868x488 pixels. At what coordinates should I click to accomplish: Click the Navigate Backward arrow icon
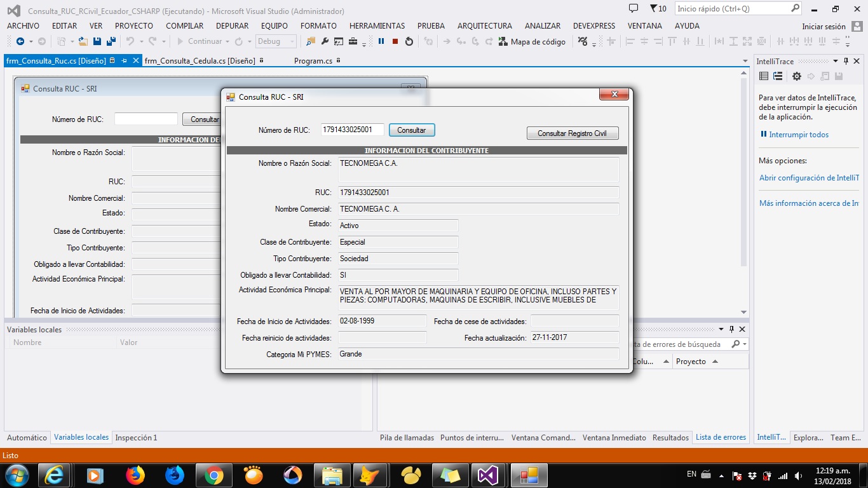tap(20, 41)
